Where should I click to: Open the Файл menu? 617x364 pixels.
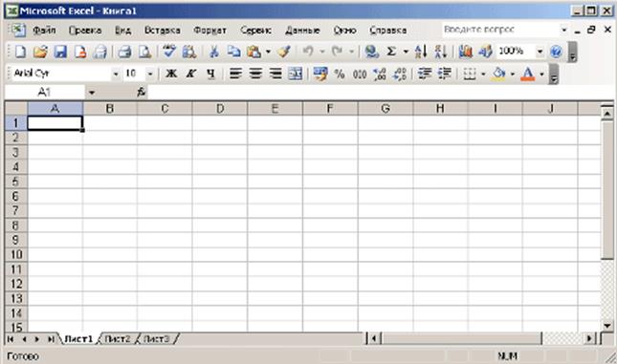[x=44, y=31]
